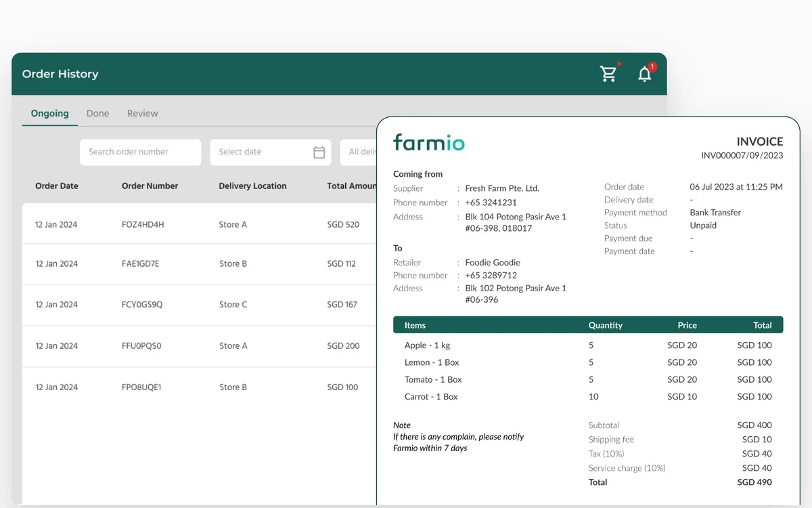Click the Items column header on invoice
Screen dimensions: 812x508
[x=415, y=325]
